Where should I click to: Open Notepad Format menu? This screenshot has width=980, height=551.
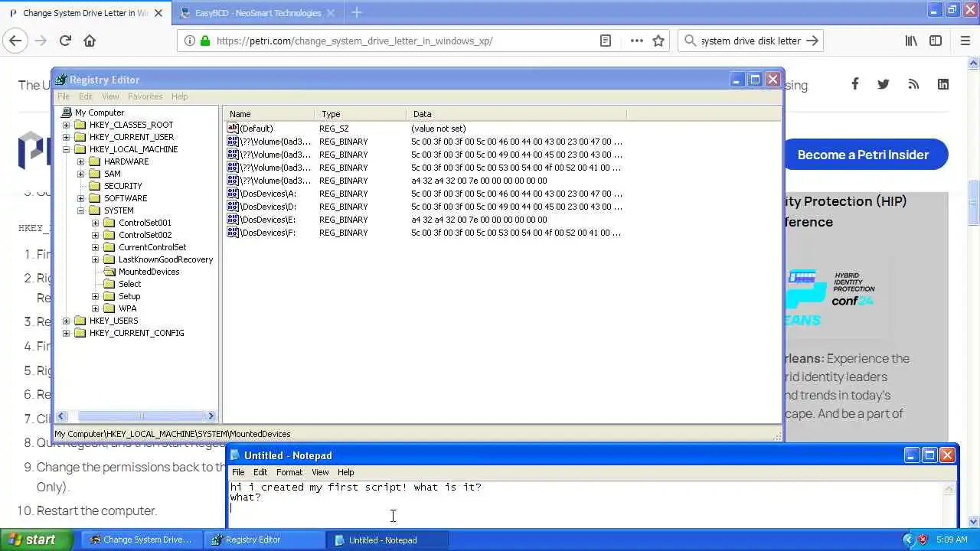(289, 472)
